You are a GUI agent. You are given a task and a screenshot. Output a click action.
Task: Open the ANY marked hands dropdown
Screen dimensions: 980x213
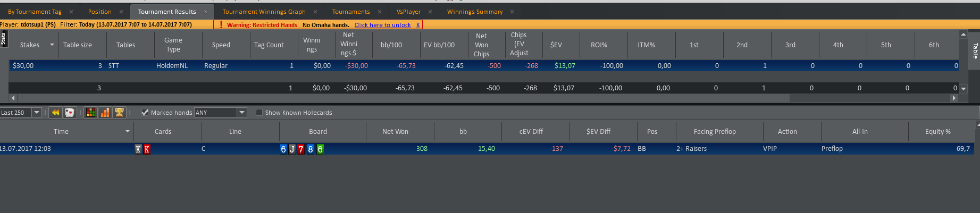tap(242, 113)
